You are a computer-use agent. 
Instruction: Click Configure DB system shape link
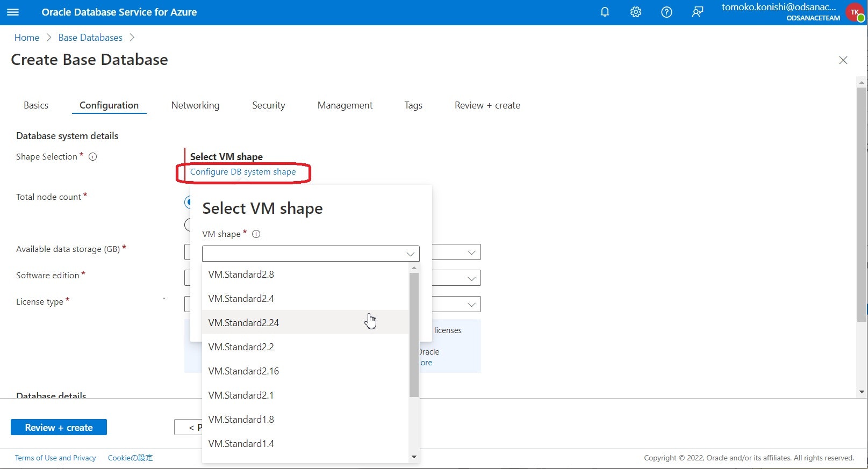point(243,172)
